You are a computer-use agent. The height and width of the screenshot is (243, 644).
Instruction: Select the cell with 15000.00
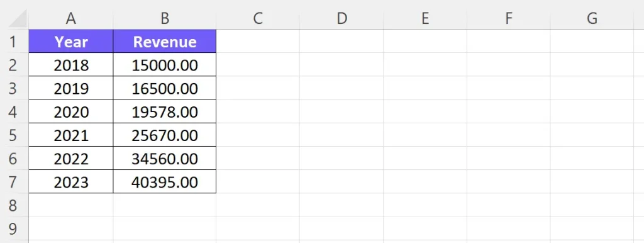click(165, 65)
